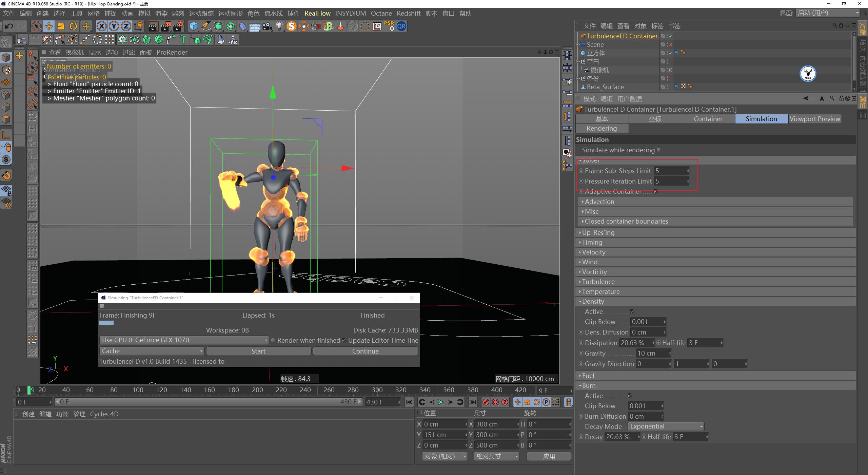Click the Render View clapperboard icon

point(154,26)
